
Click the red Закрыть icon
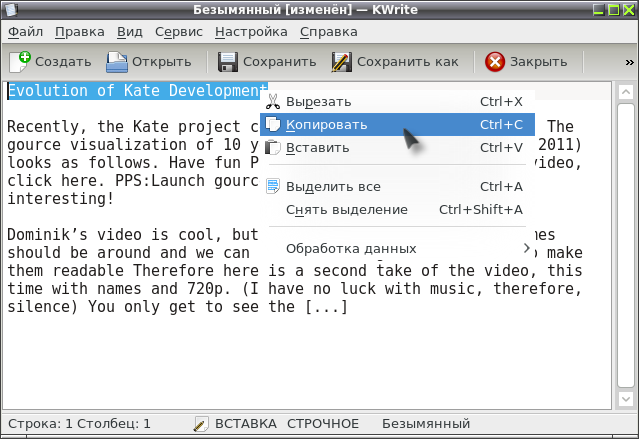[495, 62]
